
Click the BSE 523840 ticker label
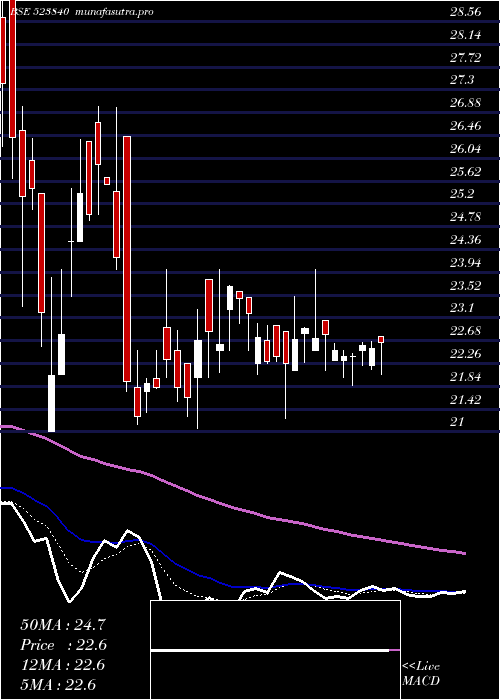click(x=38, y=12)
